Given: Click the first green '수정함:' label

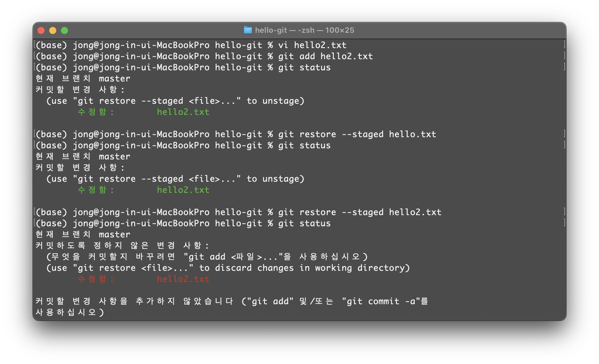Looking at the screenshot, I should point(96,112).
